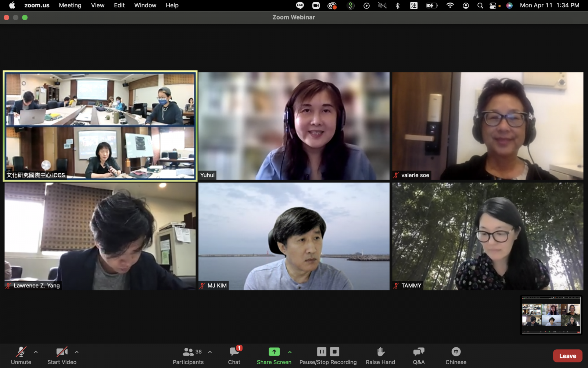Click the green full-screen window button

[x=25, y=17]
